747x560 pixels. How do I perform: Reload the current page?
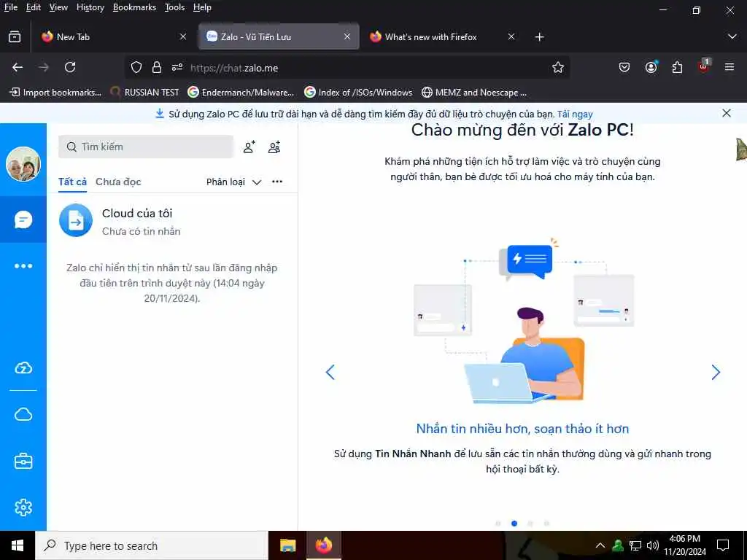70,68
